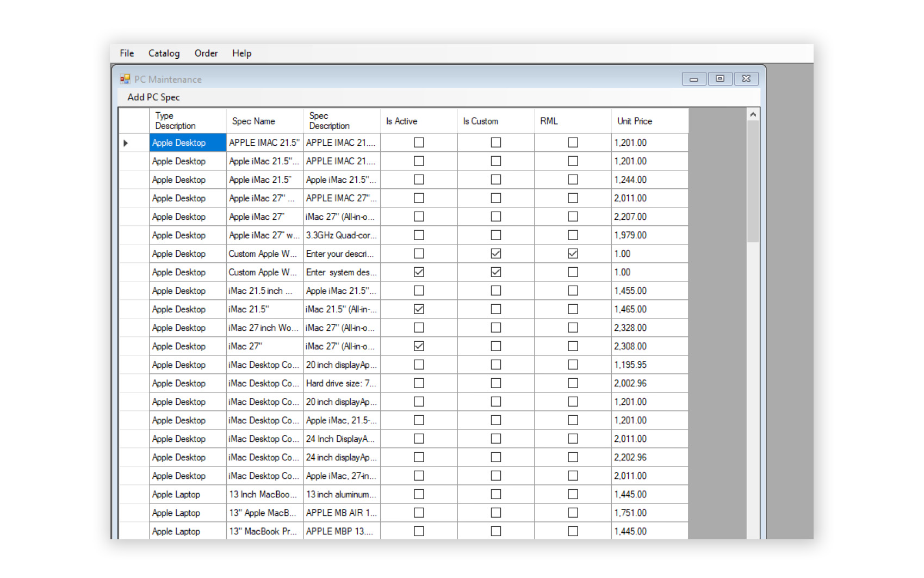
Task: Minimize the PC Maintenance window
Action: coord(693,79)
